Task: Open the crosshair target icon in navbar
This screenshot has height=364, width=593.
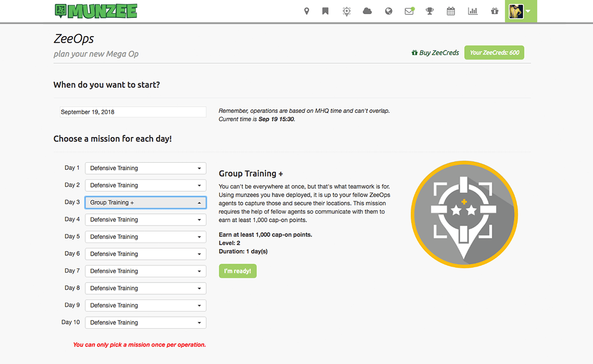Action: click(x=346, y=12)
